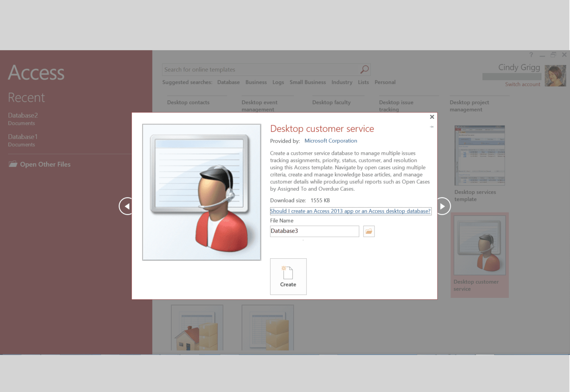The width and height of the screenshot is (570, 392).
Task: Open the recent Database1 file
Action: (23, 137)
